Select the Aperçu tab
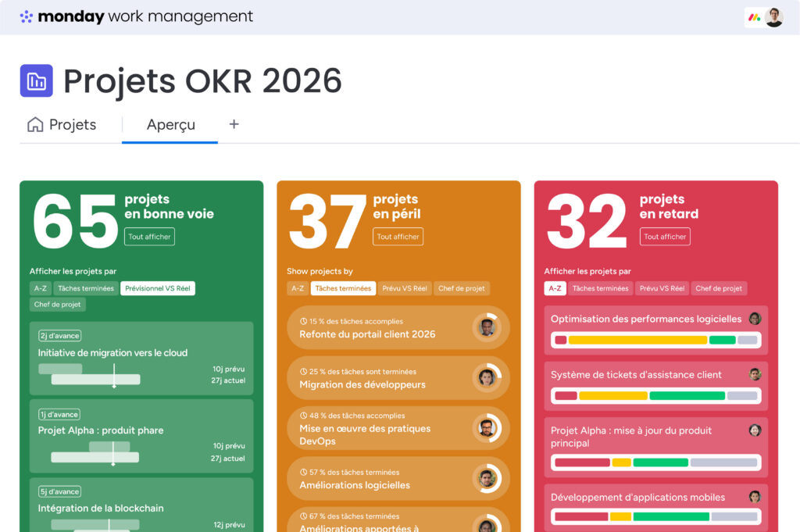The height and width of the screenshot is (532, 800). [170, 124]
